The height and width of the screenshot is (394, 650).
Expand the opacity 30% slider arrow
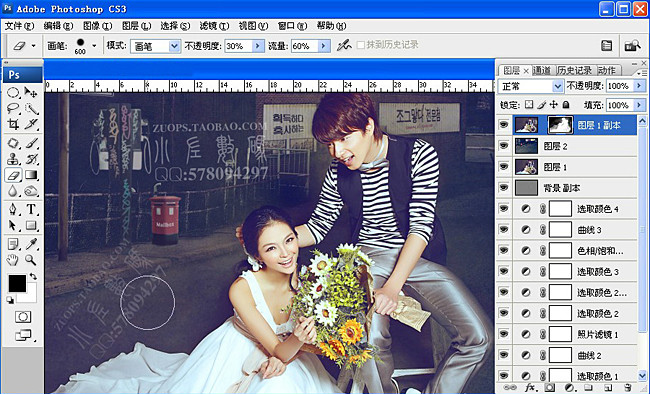(258, 46)
